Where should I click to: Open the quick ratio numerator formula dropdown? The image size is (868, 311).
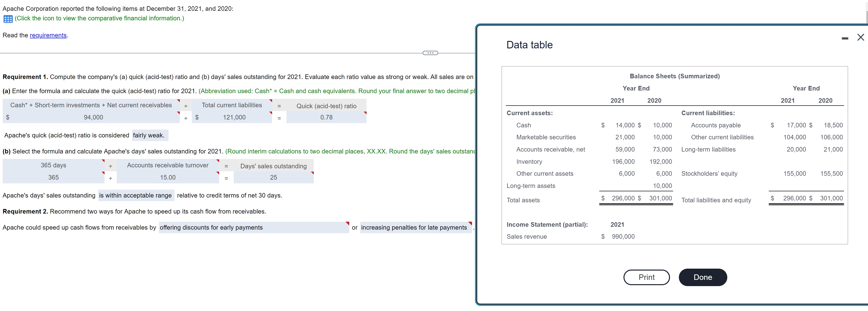pos(91,105)
